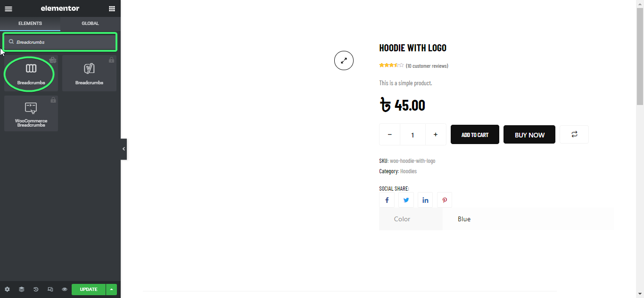Open the Navigator layers panel
644x298 pixels.
tap(21, 289)
